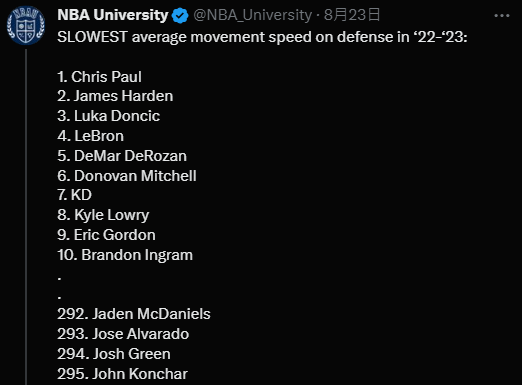Click the '4. LeBron' entry

90,136
